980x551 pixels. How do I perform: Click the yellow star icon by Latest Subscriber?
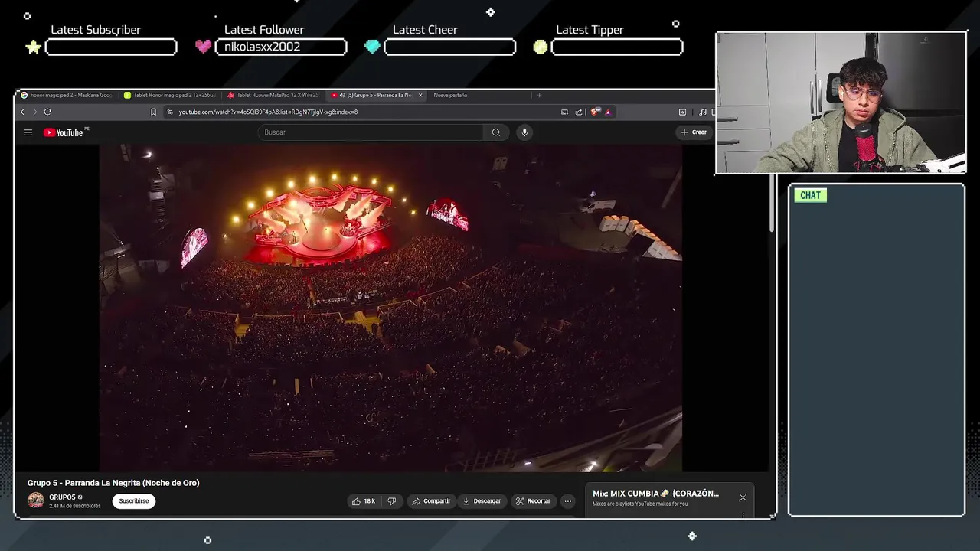point(33,47)
